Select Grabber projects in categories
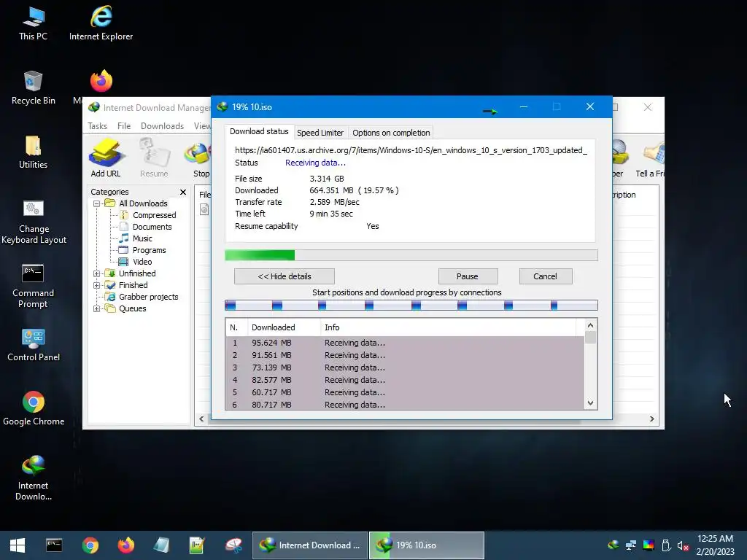Image resolution: width=747 pixels, height=560 pixels. [148, 297]
